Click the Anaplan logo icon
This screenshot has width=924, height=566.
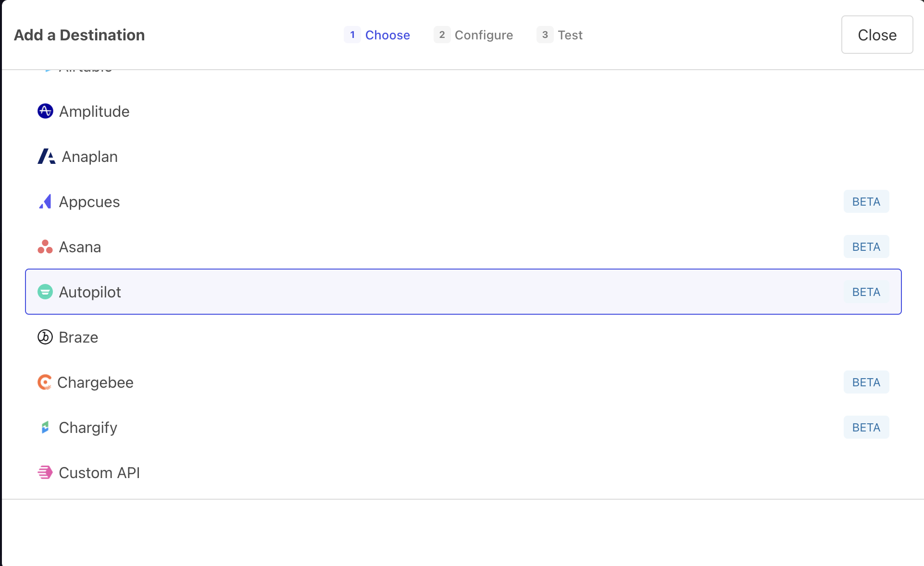click(x=46, y=157)
